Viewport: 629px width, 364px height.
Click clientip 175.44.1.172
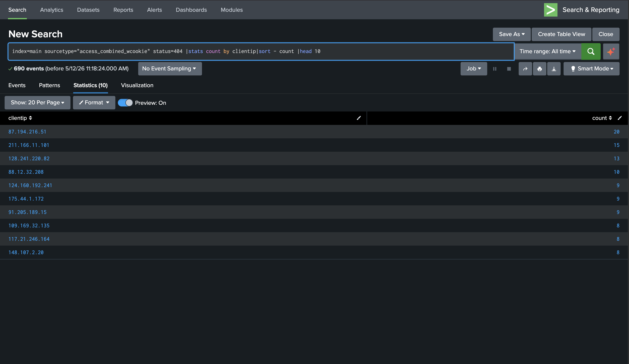pos(26,199)
